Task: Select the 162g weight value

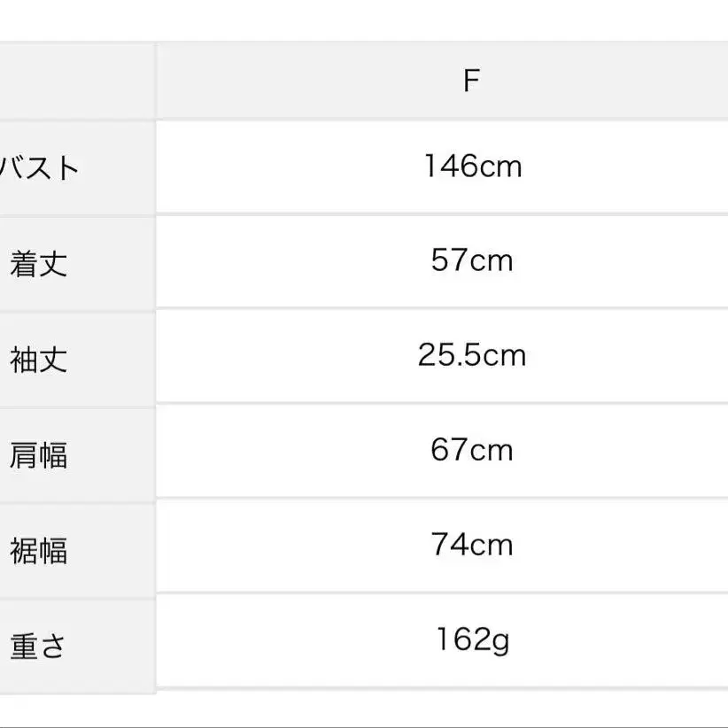Action: click(473, 640)
